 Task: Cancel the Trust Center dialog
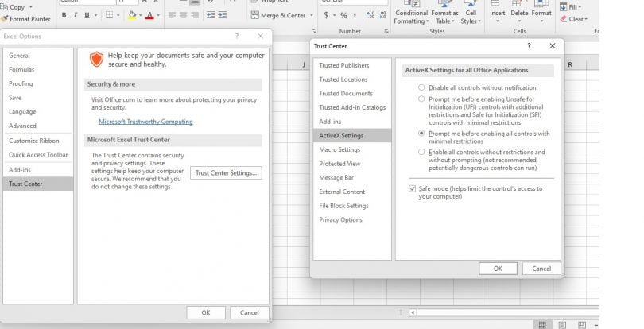(x=541, y=269)
